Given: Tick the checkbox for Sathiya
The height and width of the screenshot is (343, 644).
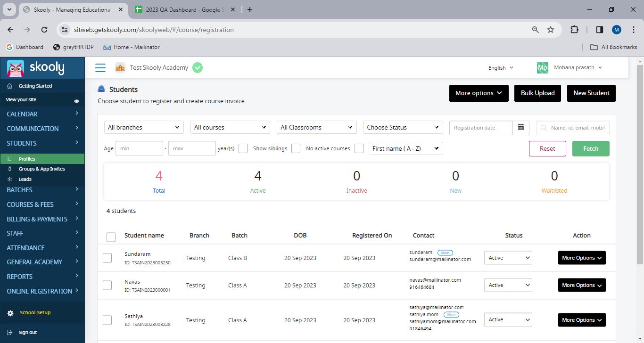Looking at the screenshot, I should 107,320.
